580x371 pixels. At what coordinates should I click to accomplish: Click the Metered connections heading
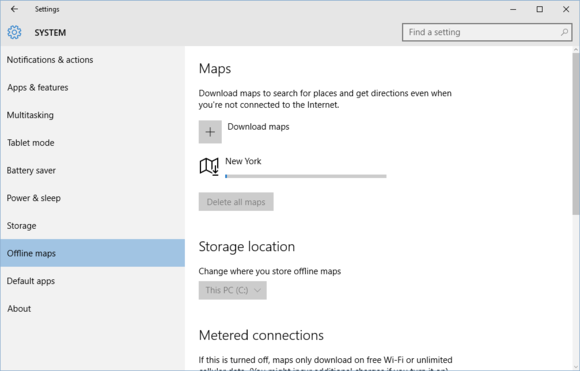261,335
